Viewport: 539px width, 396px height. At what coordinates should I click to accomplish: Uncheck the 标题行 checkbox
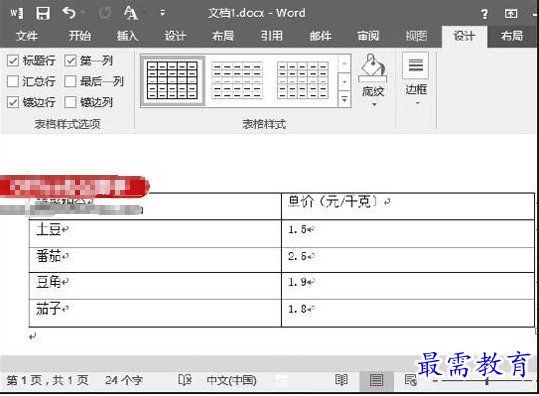pos(13,61)
